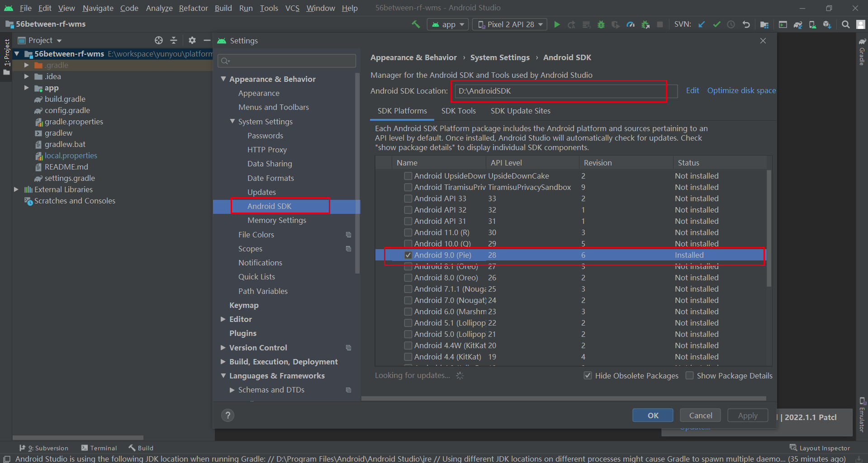Toggle Hide Obsolete Packages checkbox
Viewport: 868px width, 463px height.
(588, 375)
